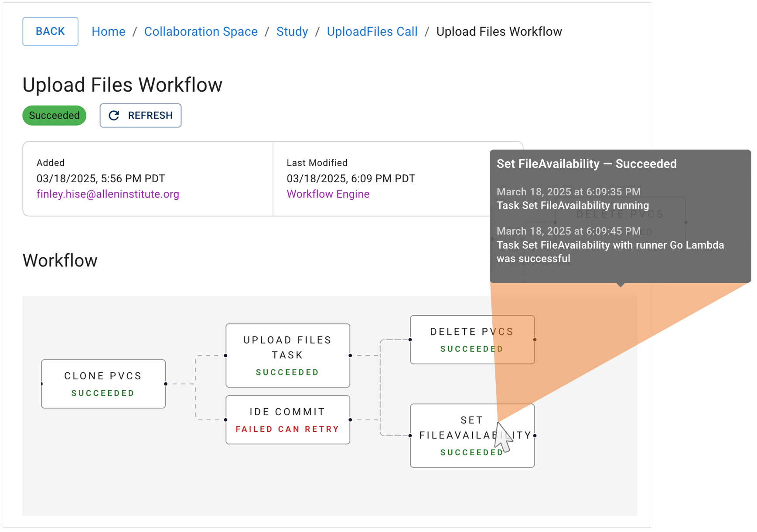The height and width of the screenshot is (532, 757).
Task: Select the Clone PVCs workflow node
Action: 103,384
